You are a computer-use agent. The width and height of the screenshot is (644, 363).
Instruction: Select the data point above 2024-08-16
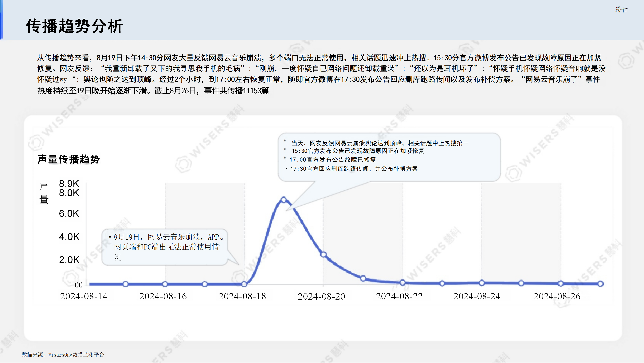tap(165, 284)
